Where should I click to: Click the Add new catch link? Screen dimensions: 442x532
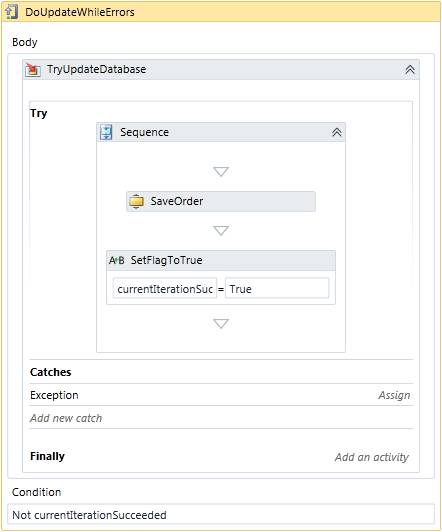tap(66, 418)
